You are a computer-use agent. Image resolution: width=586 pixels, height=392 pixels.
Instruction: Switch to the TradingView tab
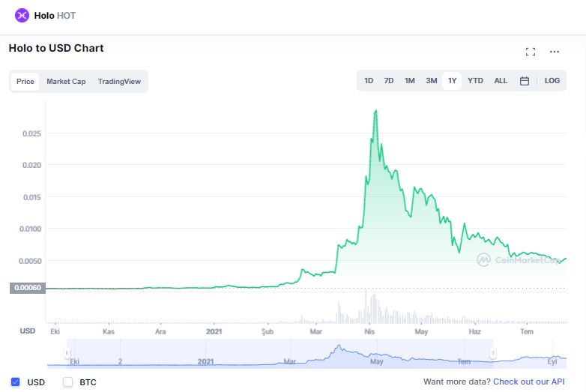119,82
